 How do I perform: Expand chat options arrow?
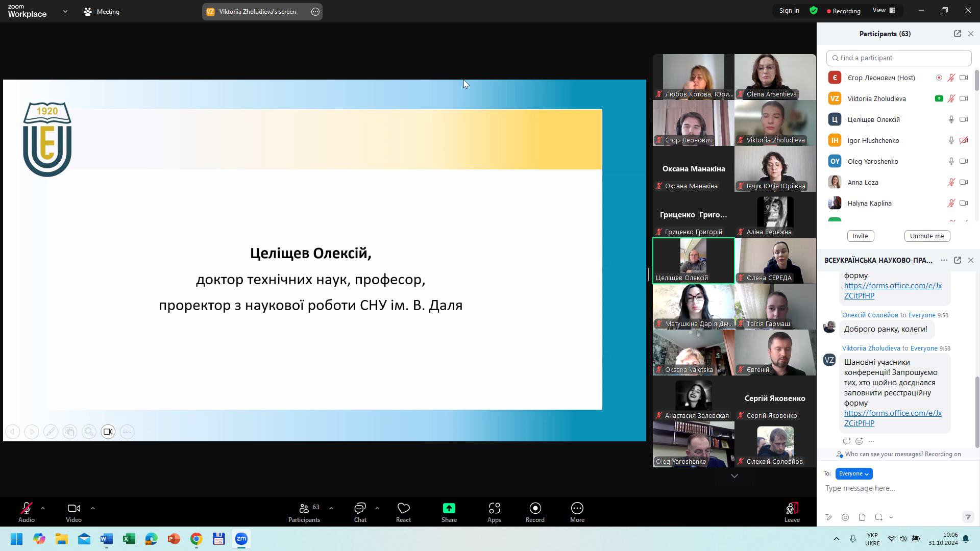click(x=377, y=508)
